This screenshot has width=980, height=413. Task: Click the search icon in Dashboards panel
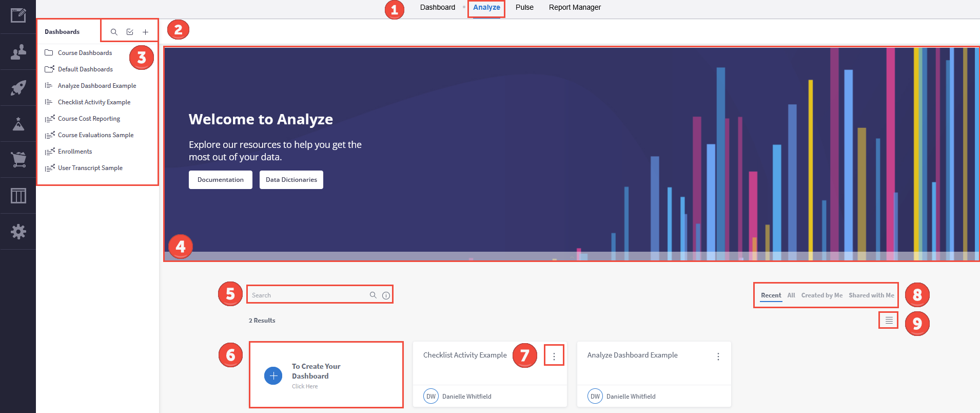(x=114, y=32)
